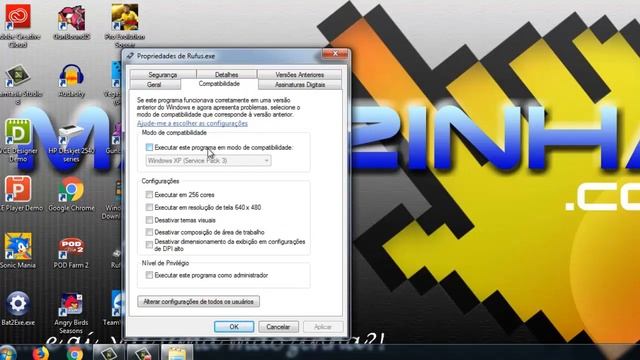Viewport: 640px width, 360px height.
Task: Check Desativar temas visuais
Action: tap(149, 220)
